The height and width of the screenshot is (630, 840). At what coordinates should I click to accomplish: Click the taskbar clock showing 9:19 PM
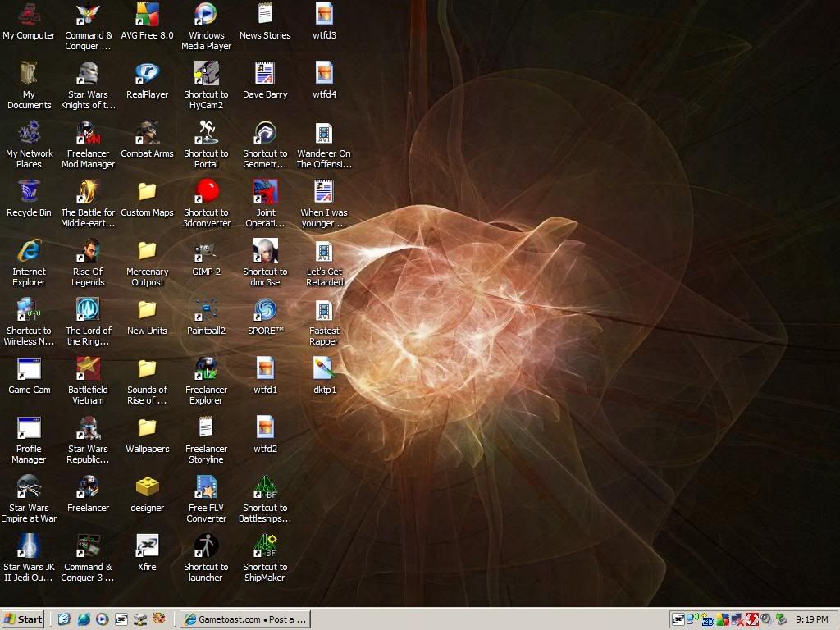tap(811, 620)
